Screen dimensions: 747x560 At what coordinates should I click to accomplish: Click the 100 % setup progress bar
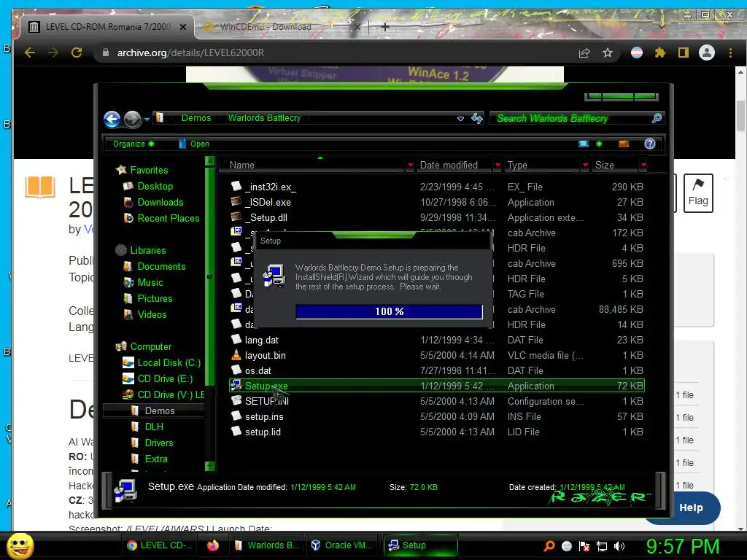click(390, 311)
